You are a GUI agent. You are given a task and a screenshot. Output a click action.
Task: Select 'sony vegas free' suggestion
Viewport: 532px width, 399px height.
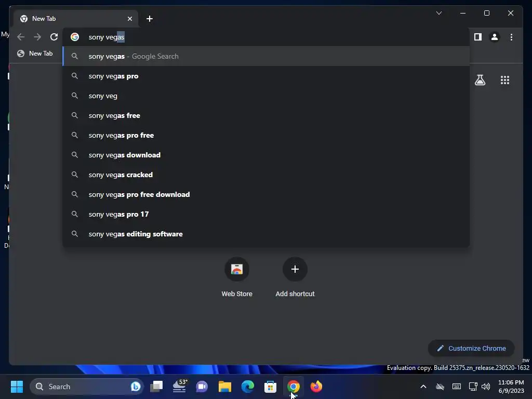click(x=267, y=115)
